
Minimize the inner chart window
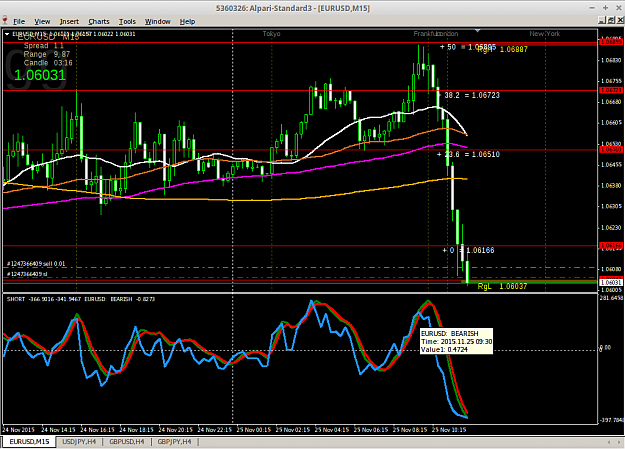coord(601,20)
